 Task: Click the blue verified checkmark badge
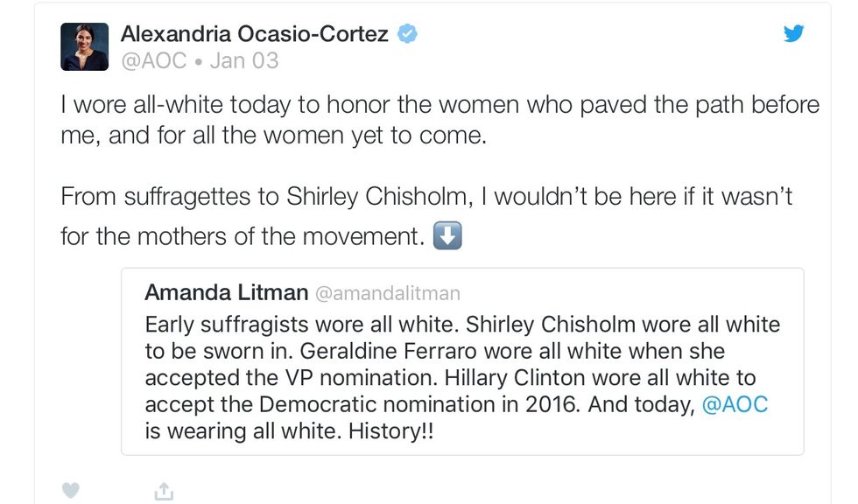[x=407, y=34]
